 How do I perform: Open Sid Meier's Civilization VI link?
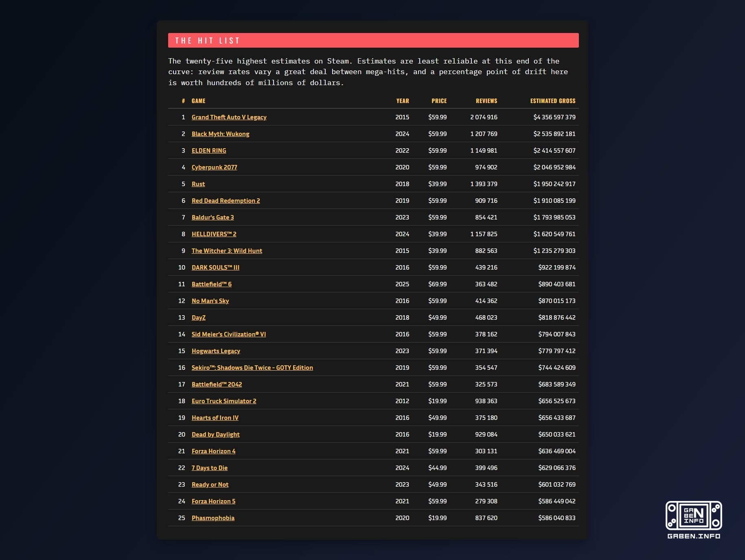[228, 334]
